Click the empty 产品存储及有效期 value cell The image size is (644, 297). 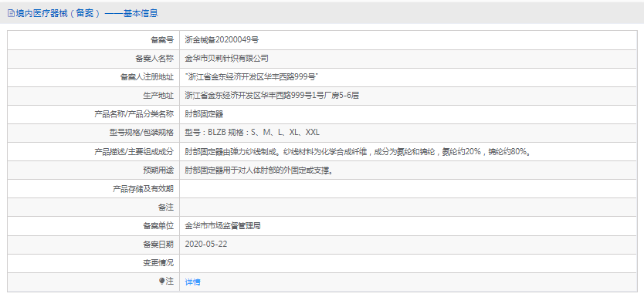point(408,189)
